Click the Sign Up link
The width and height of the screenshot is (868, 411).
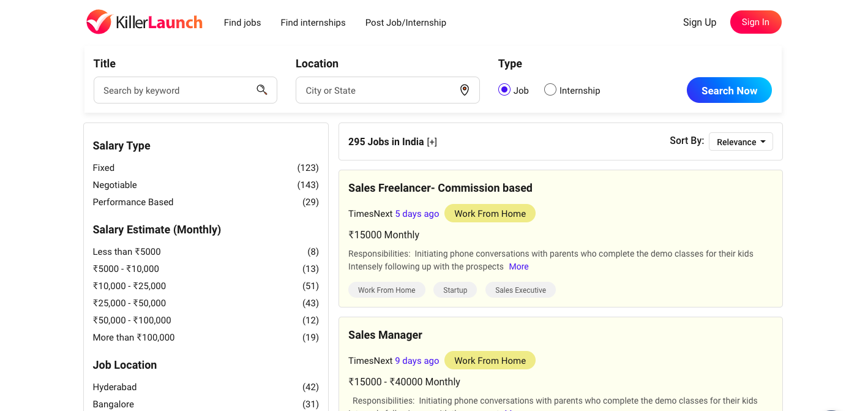coord(699,22)
